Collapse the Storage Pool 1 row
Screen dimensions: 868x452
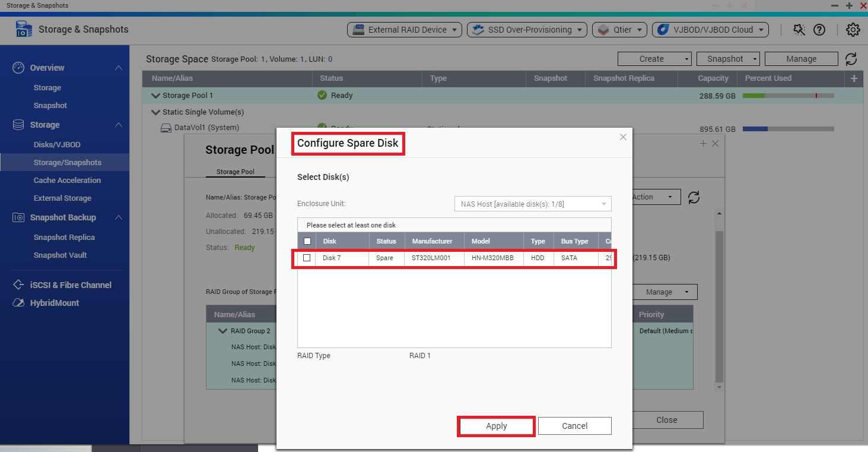[x=156, y=96]
